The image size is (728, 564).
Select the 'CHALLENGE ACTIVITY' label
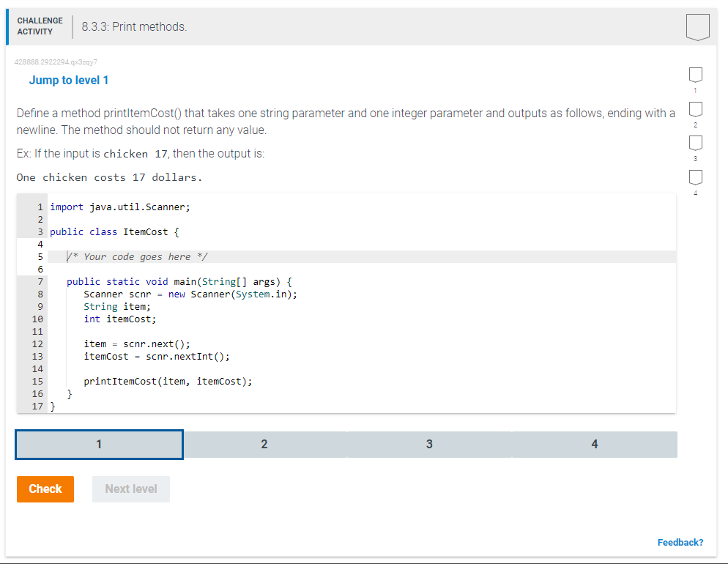40,24
